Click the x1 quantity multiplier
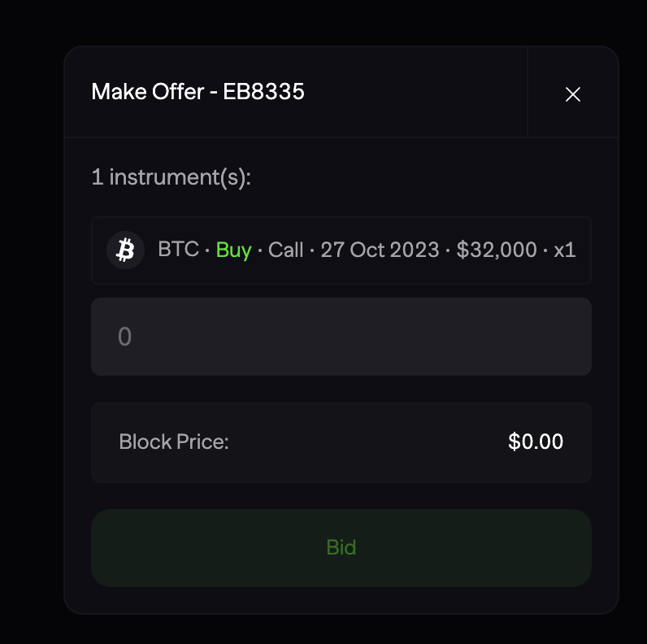 tap(564, 250)
